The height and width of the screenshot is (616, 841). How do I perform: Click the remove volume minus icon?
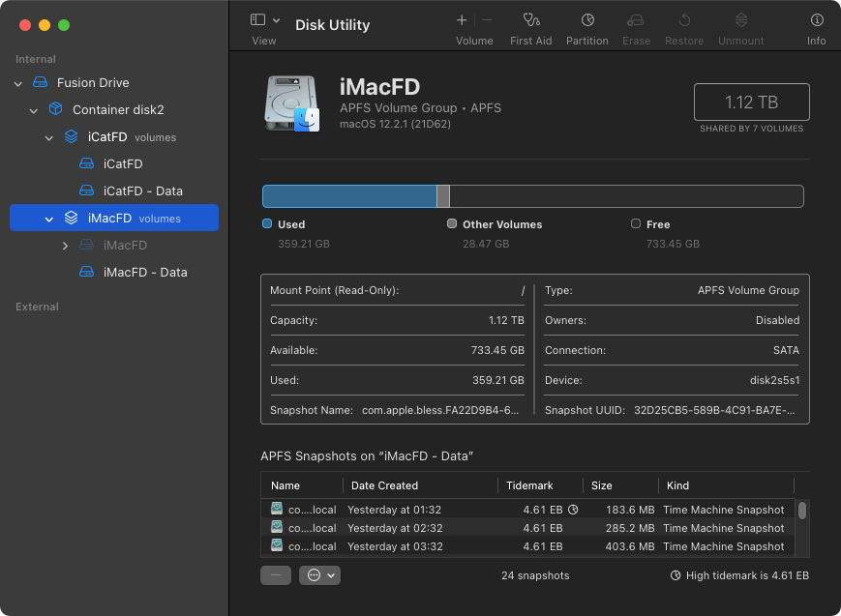pos(487,20)
